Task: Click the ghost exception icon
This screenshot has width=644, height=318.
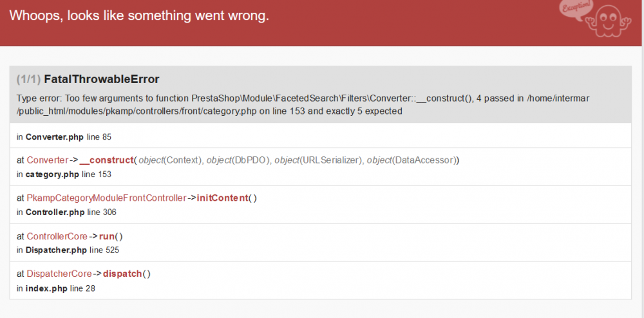Action: tap(609, 21)
